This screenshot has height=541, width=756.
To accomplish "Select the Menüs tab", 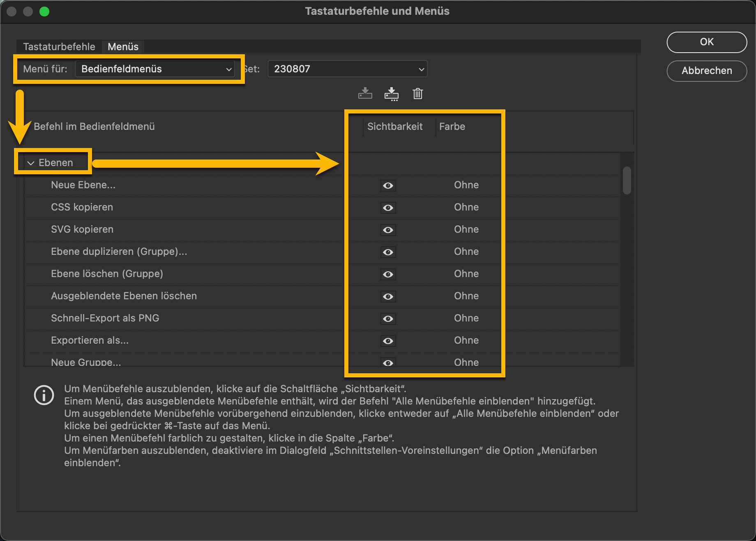I will tap(123, 46).
